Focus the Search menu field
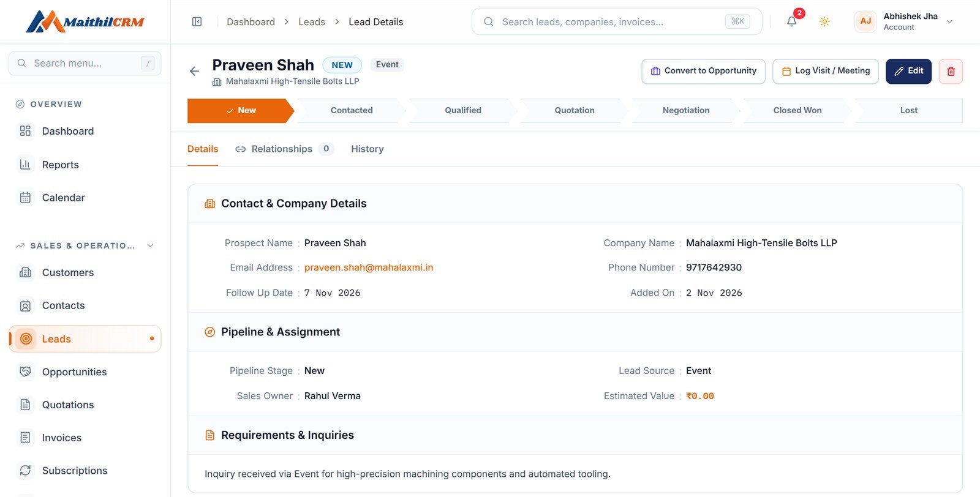The width and height of the screenshot is (980, 497). (85, 63)
